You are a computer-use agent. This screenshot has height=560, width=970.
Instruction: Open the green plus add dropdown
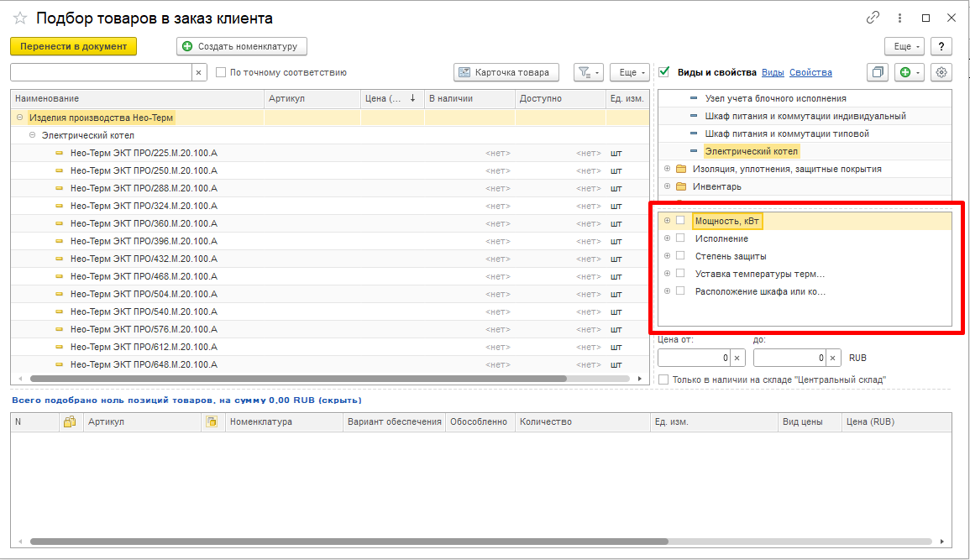tap(909, 72)
